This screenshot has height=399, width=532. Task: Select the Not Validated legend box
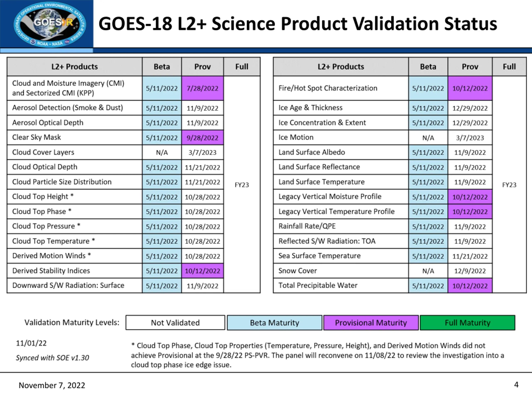[x=175, y=323]
